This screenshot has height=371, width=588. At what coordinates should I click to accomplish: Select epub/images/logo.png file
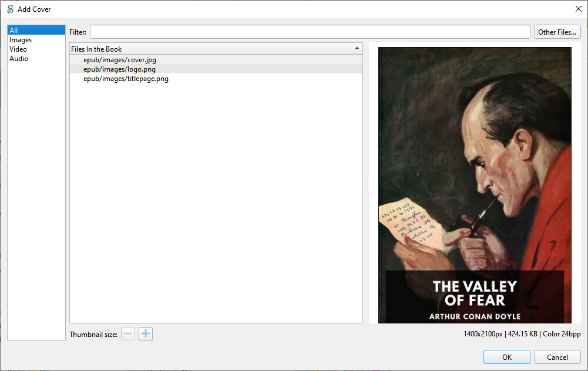pos(216,69)
